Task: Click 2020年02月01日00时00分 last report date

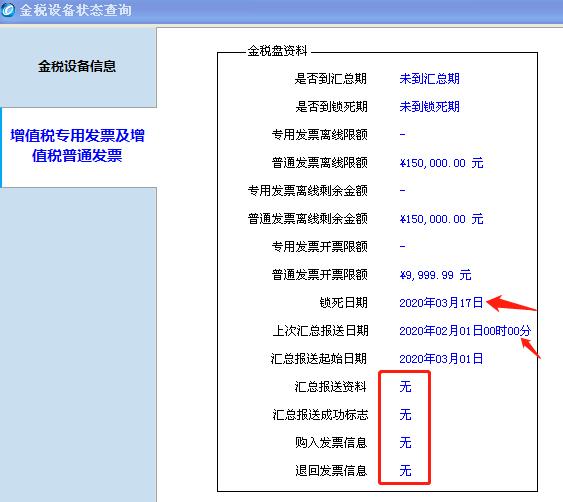Action: (465, 331)
